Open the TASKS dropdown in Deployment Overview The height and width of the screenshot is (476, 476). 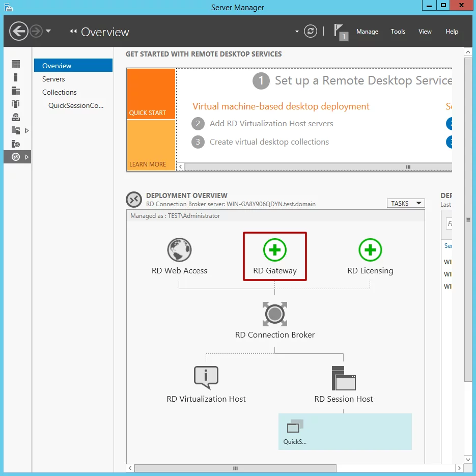pyautogui.click(x=406, y=203)
